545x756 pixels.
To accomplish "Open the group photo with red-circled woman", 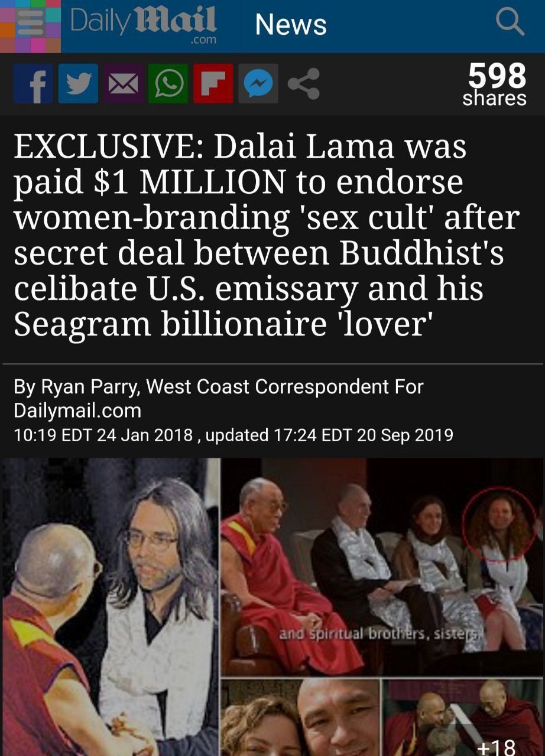I will 382,568.
